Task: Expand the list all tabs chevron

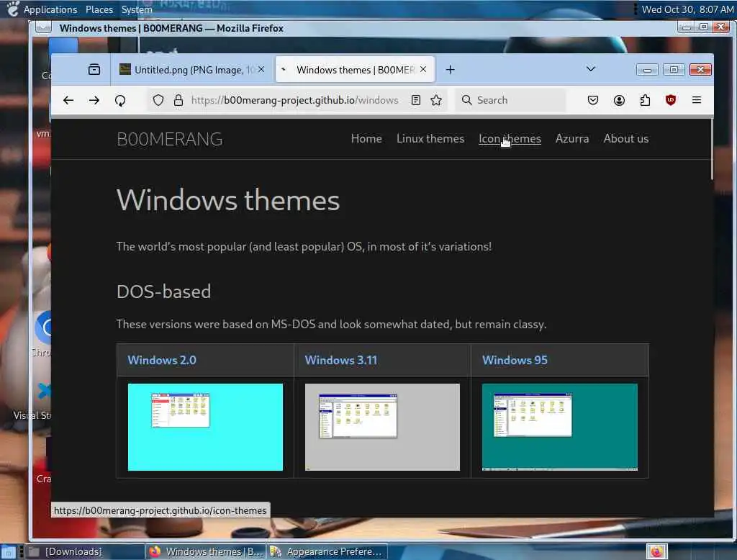Action: click(591, 69)
